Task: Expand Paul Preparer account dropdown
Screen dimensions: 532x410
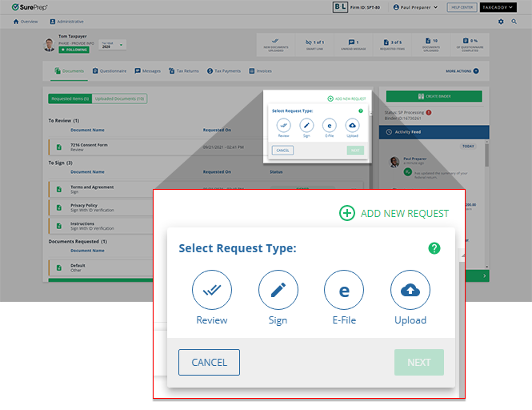Action: (x=415, y=7)
